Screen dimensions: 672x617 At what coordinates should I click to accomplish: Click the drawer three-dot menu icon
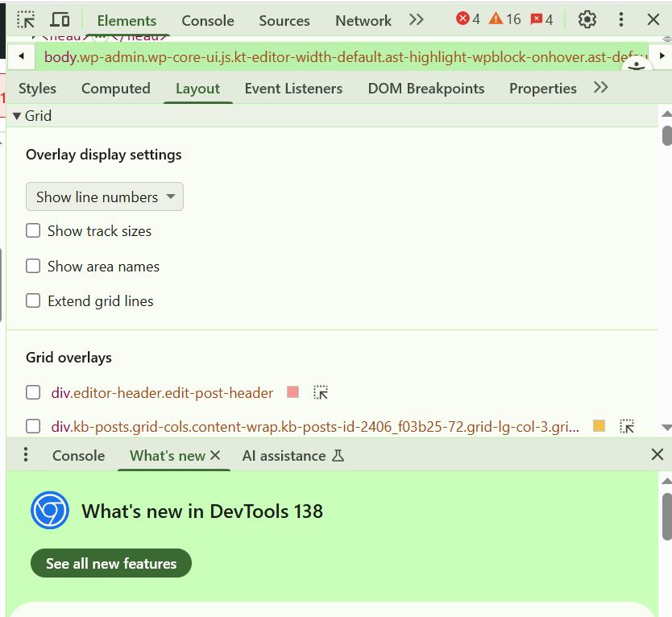point(25,455)
